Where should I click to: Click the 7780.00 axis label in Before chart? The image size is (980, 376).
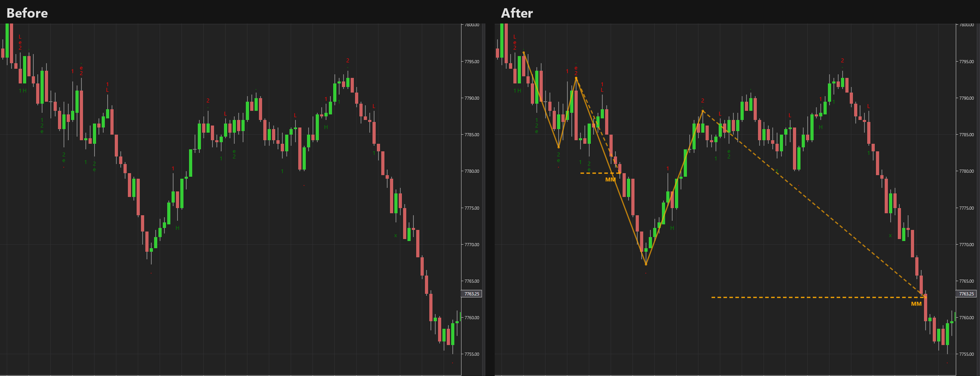(x=472, y=171)
